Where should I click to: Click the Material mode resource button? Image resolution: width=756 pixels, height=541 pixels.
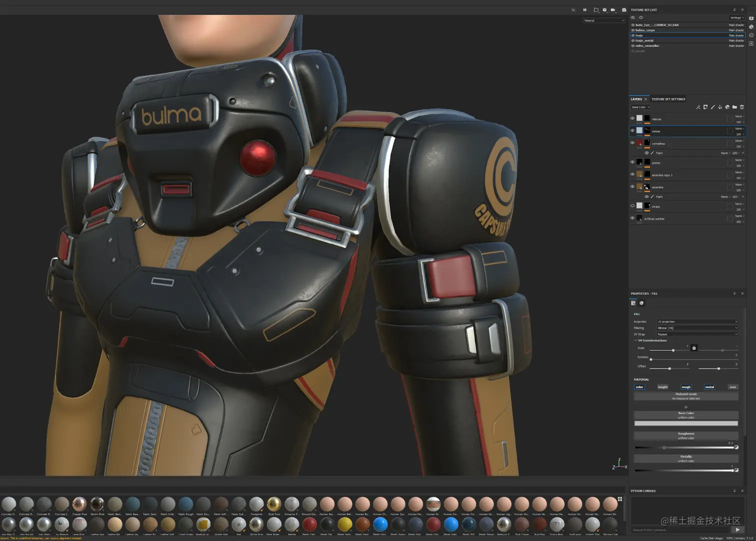[686, 396]
